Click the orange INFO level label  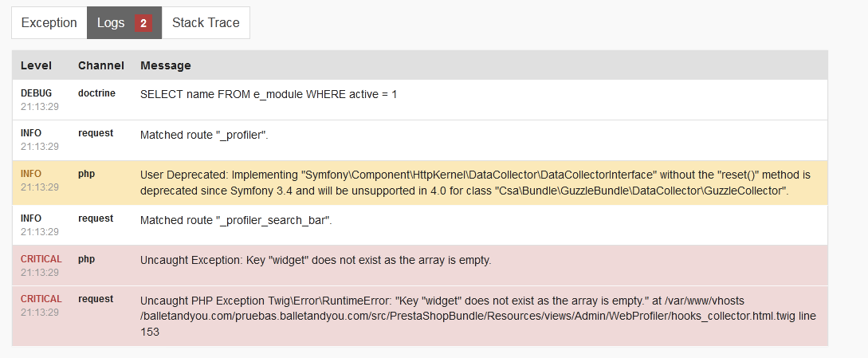31,173
